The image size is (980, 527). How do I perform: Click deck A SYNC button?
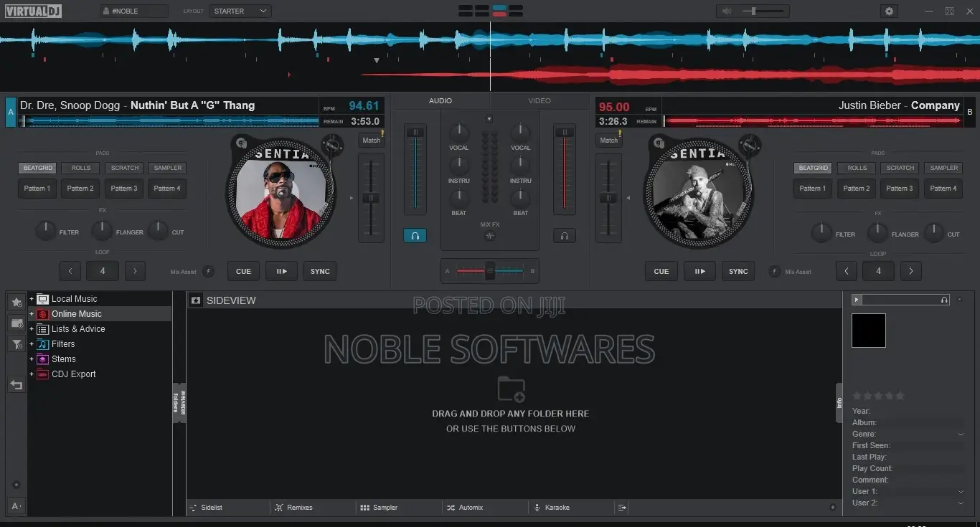pyautogui.click(x=320, y=271)
